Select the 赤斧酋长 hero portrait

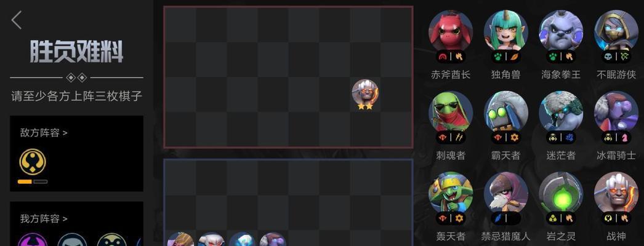tap(451, 32)
